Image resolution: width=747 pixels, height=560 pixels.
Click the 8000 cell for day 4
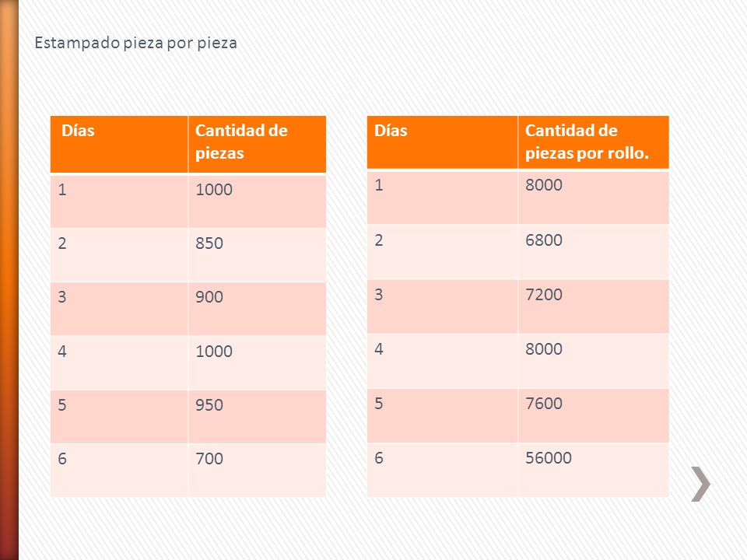tap(594, 360)
